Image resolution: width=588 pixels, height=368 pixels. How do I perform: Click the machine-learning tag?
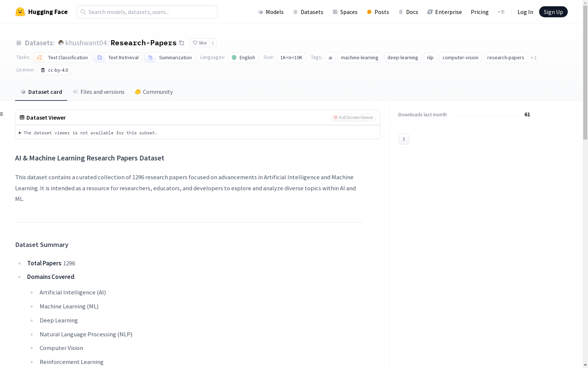[360, 57]
